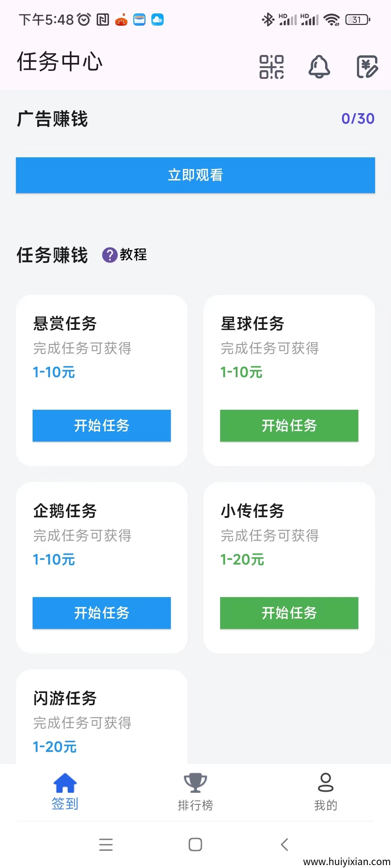Tap the 我的 profile icon
391x868 pixels.
325,782
